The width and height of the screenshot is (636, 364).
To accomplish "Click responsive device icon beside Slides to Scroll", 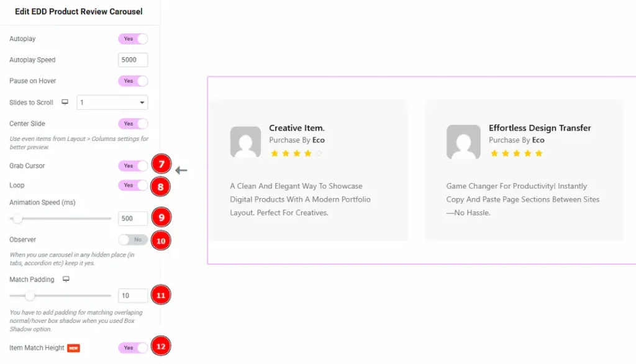I will [65, 102].
